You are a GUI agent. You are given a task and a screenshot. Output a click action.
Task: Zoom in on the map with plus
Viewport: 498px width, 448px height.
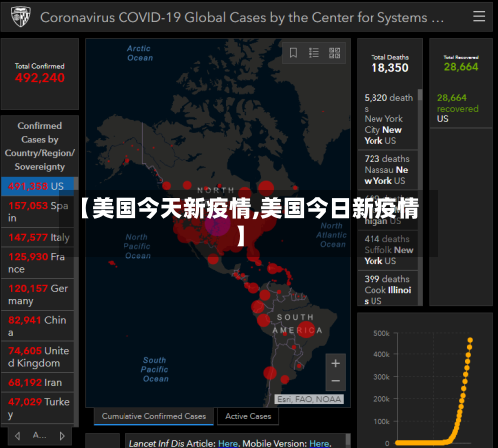click(336, 363)
